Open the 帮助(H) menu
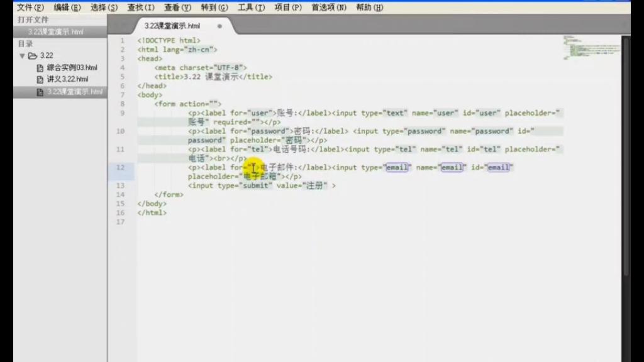 click(370, 8)
